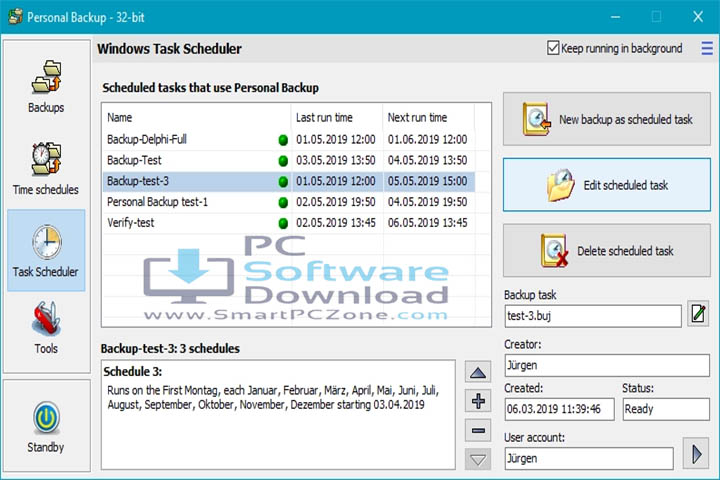Click green status dot of Backup-Delphi-Full
The image size is (720, 480).
click(x=283, y=140)
